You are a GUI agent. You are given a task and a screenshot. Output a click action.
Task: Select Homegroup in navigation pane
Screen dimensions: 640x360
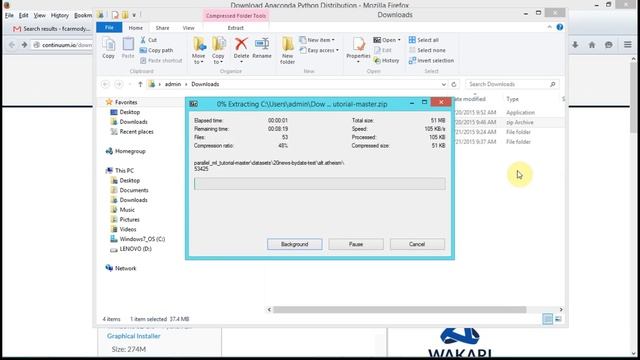[x=130, y=151]
